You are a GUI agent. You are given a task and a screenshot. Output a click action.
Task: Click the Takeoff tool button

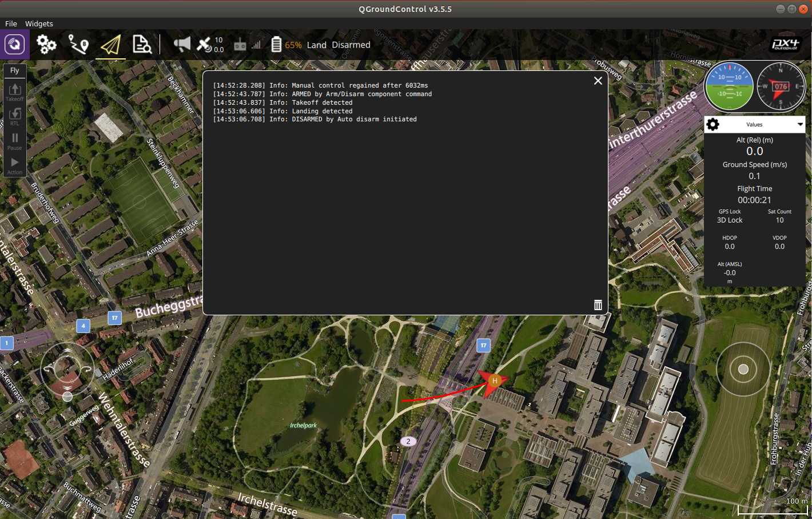(x=15, y=92)
